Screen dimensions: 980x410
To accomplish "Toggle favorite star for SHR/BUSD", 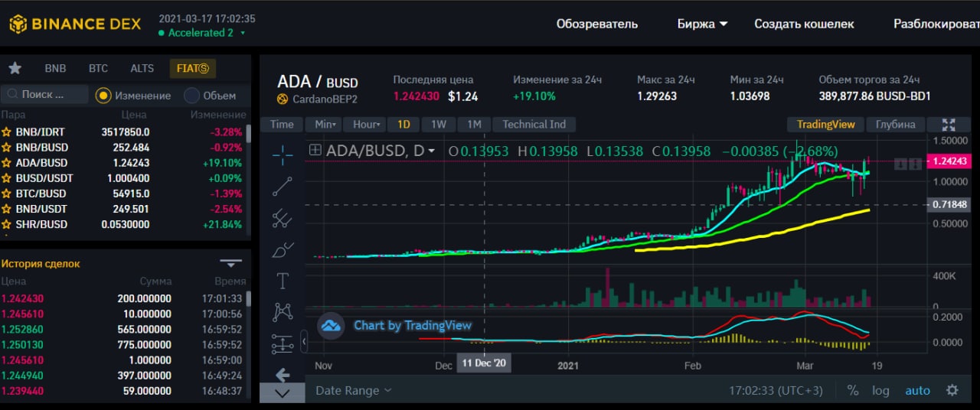I will (x=7, y=224).
